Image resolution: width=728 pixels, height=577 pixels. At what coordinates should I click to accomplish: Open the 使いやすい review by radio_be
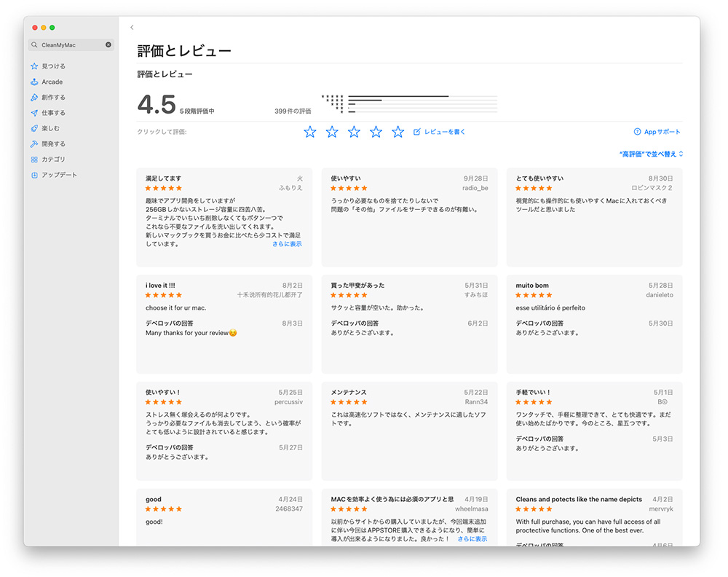click(x=409, y=217)
